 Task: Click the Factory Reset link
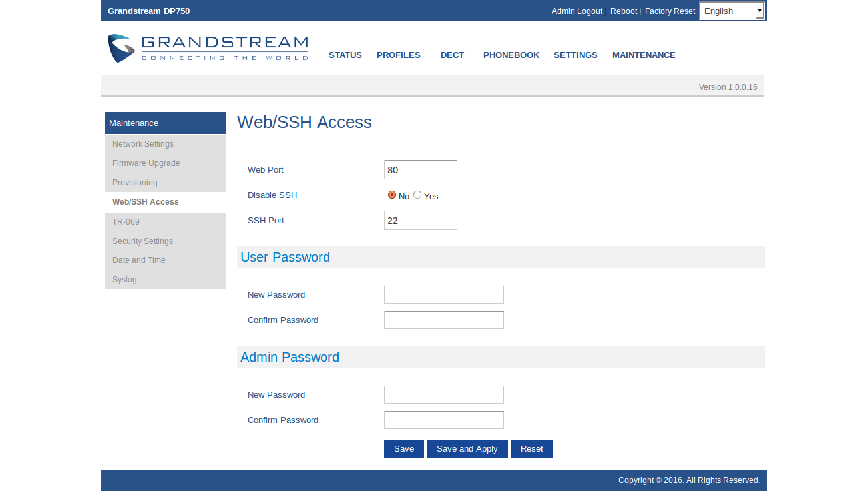click(670, 11)
